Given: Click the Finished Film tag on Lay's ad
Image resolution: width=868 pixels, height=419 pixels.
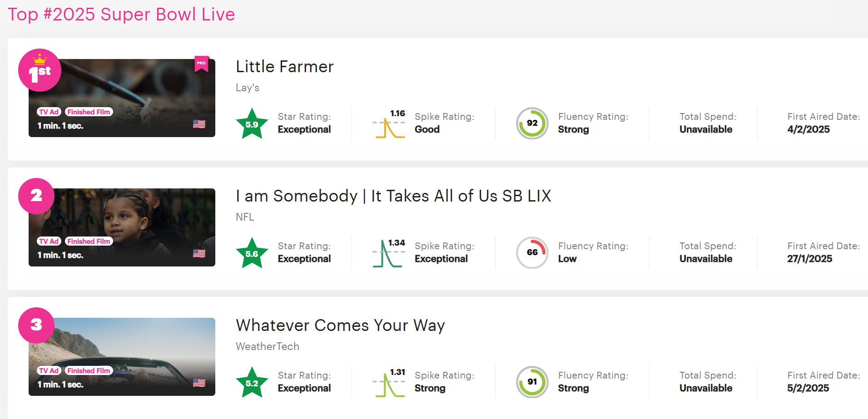Looking at the screenshot, I should click(89, 112).
